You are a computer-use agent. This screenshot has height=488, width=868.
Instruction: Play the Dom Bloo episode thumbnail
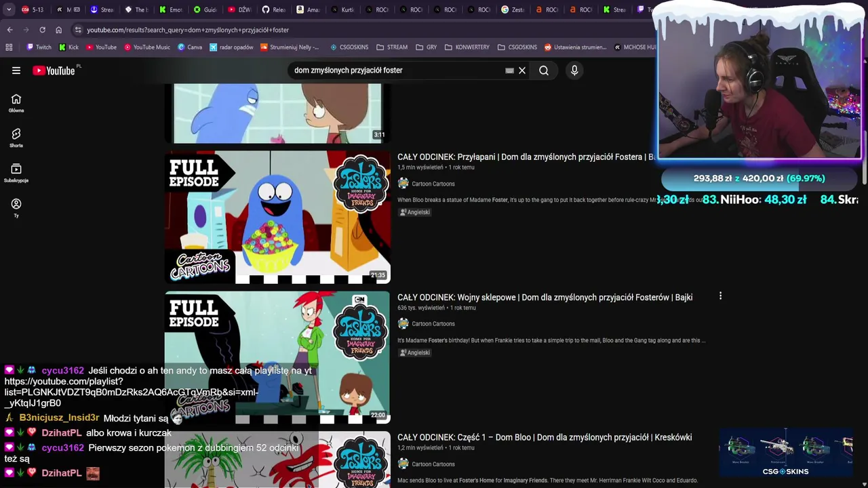coord(277,459)
